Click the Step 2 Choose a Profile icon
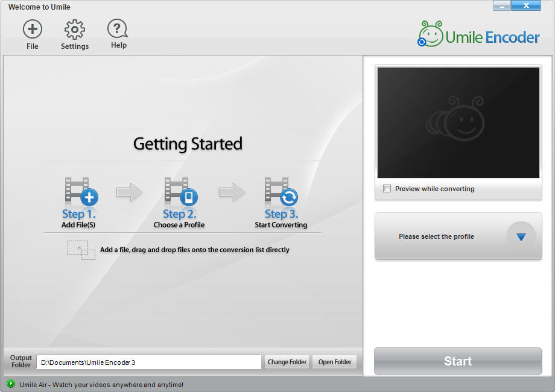 click(x=179, y=192)
